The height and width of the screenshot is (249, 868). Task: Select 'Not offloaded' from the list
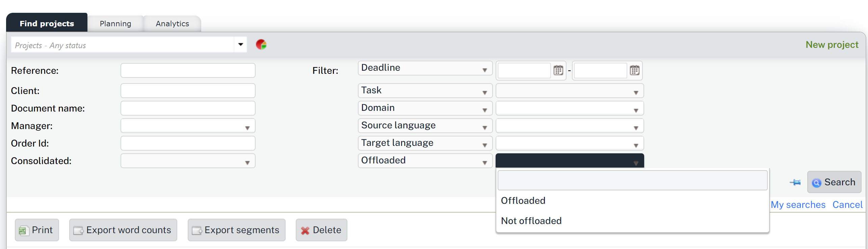click(x=531, y=221)
